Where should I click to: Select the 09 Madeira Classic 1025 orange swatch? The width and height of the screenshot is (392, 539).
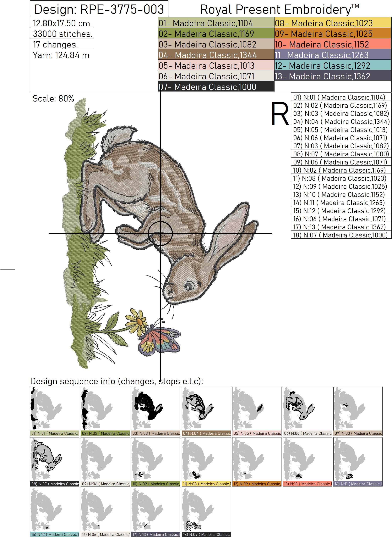[332, 34]
